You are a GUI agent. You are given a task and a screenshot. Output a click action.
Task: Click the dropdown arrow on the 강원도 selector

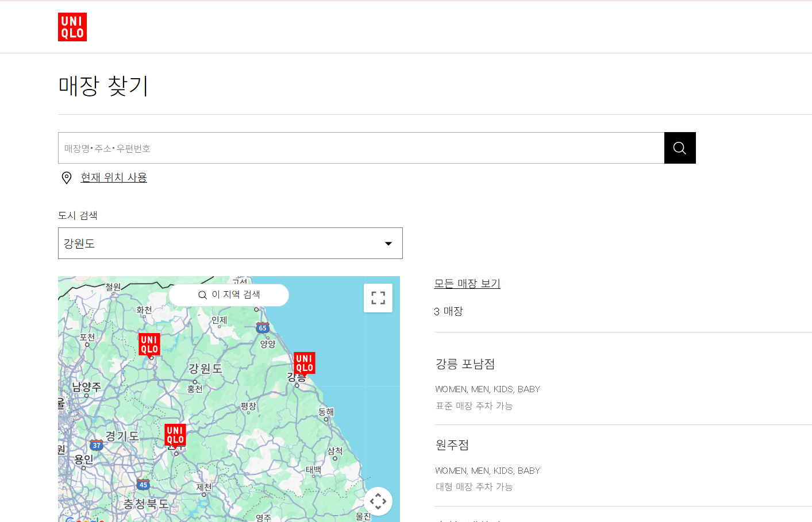tap(388, 243)
